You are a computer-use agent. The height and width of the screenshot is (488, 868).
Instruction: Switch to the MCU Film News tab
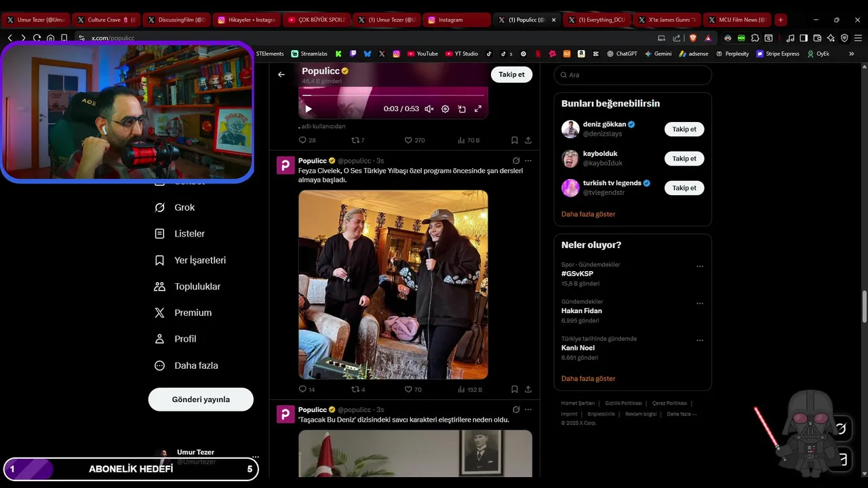pyautogui.click(x=738, y=20)
